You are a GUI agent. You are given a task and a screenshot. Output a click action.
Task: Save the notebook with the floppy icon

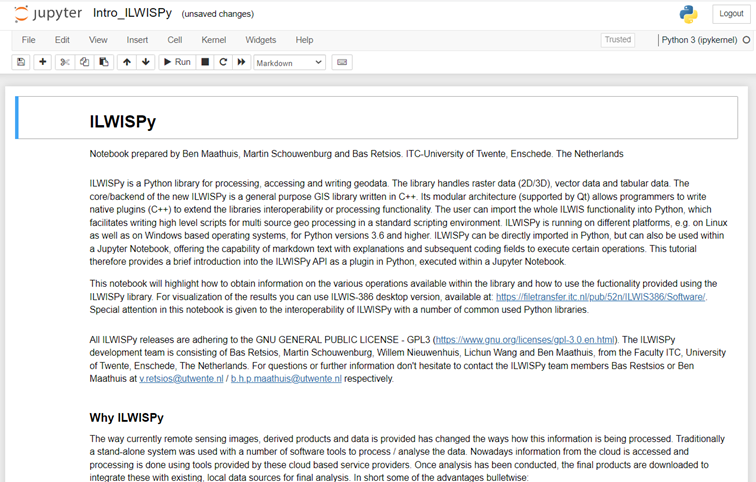pyautogui.click(x=20, y=62)
